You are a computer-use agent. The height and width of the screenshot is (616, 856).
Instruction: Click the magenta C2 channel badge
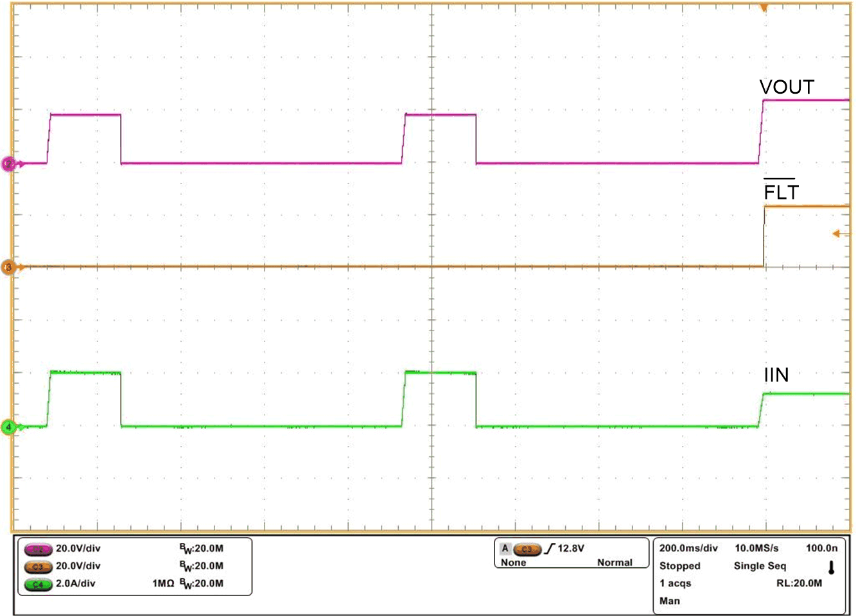pos(38,549)
